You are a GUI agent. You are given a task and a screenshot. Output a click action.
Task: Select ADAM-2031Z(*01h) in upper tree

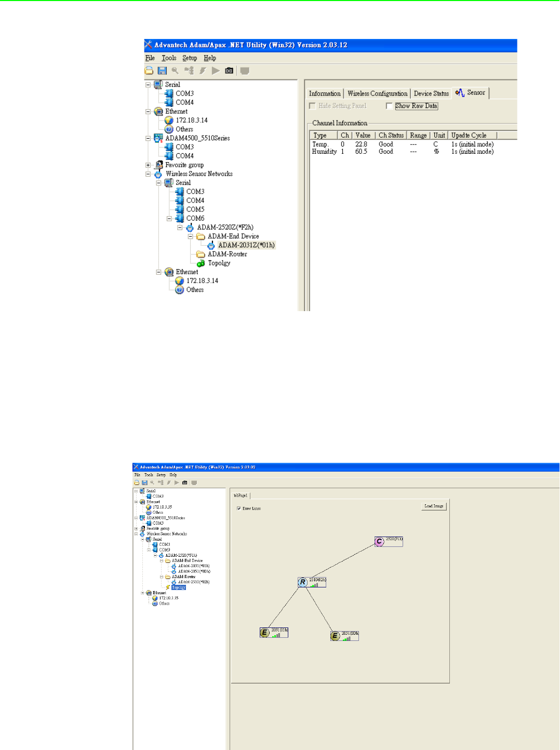(246, 245)
